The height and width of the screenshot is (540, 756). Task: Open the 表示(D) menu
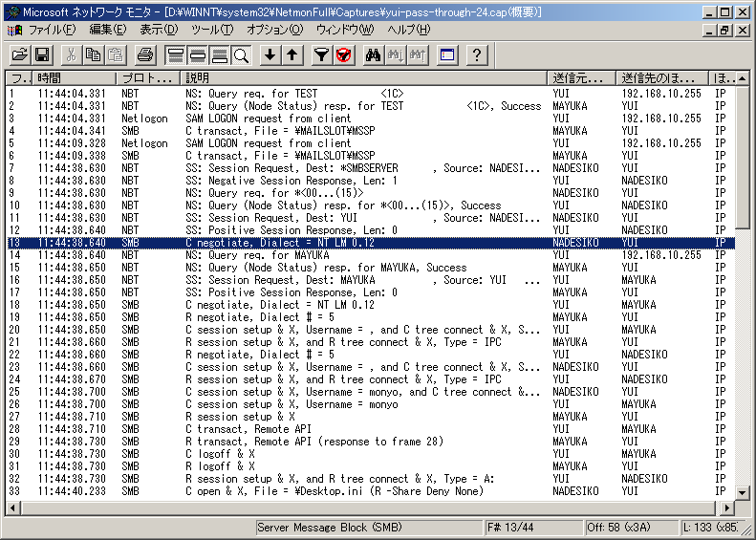[159, 30]
